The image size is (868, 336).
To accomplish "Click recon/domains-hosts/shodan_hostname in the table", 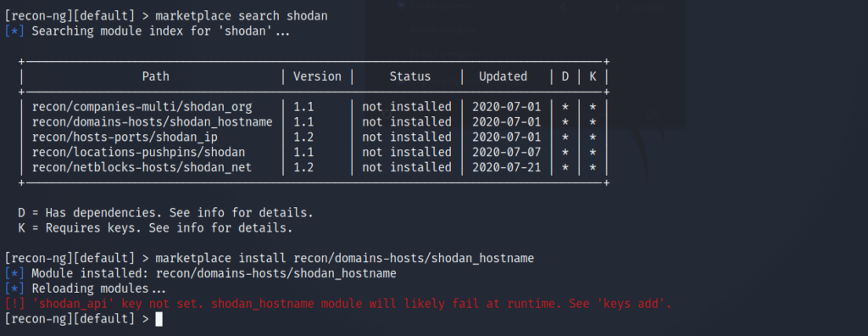I will coord(153,122).
